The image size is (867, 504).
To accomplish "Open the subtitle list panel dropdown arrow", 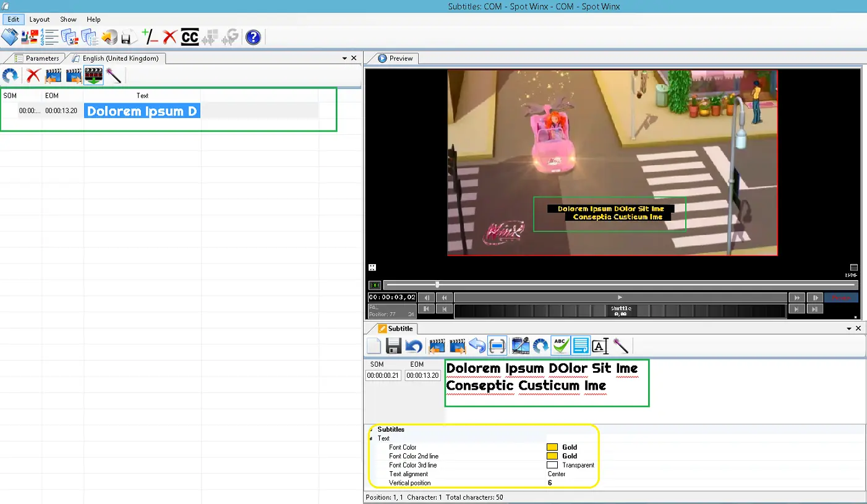I will point(344,58).
